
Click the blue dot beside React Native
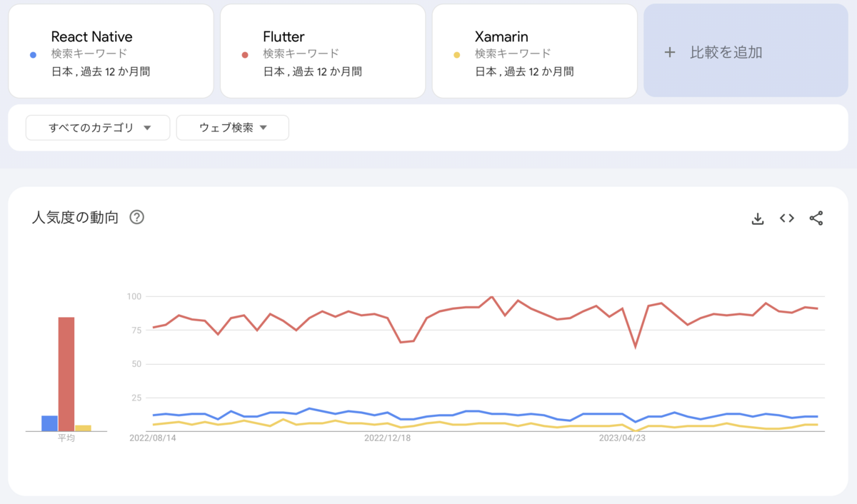tap(33, 54)
